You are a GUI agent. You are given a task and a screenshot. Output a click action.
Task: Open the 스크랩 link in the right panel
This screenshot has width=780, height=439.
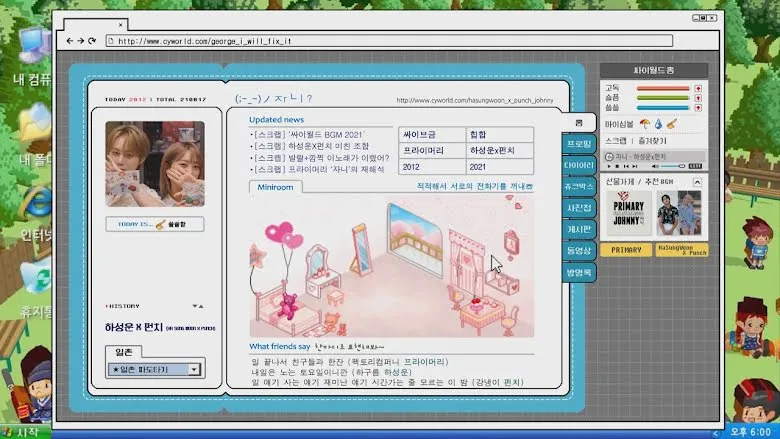(616, 141)
